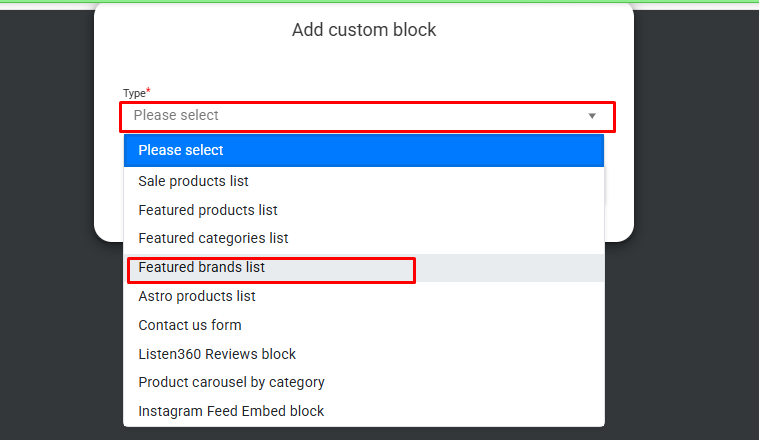This screenshot has height=440, width=759.
Task: Select Product carousel by category
Action: click(364, 382)
